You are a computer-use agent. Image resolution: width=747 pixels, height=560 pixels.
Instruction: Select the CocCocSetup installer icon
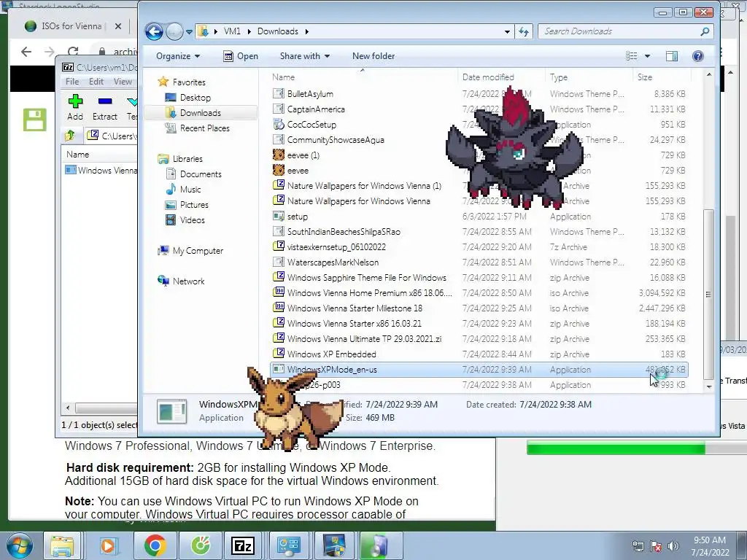[x=278, y=124]
